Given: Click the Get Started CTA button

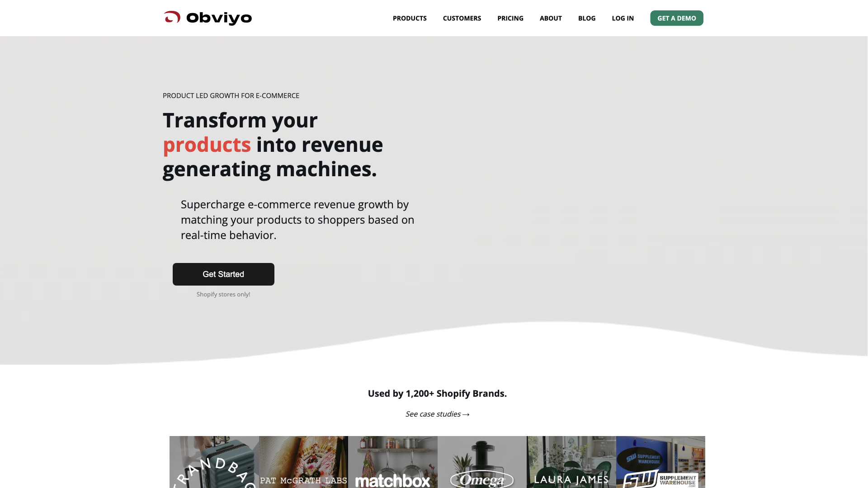Looking at the screenshot, I should [223, 274].
